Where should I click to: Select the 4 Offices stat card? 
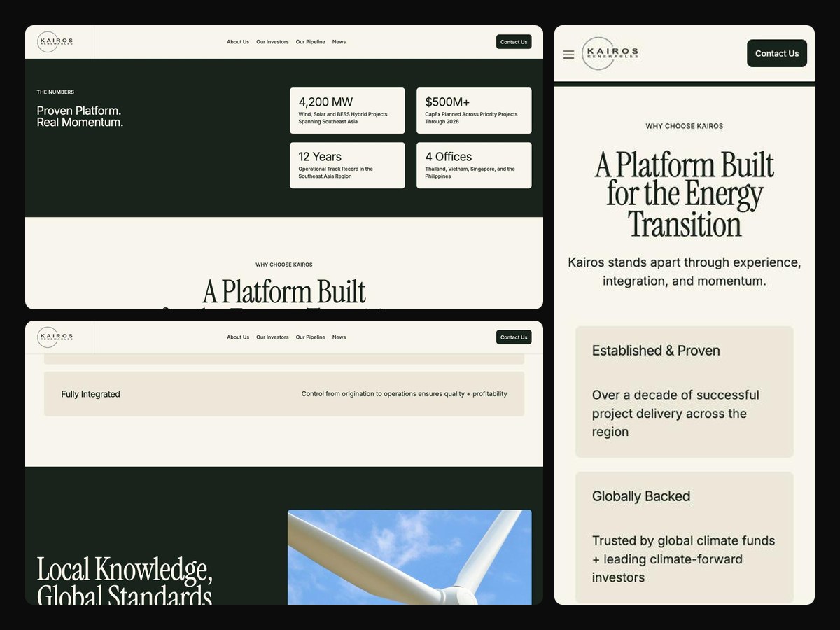click(474, 165)
